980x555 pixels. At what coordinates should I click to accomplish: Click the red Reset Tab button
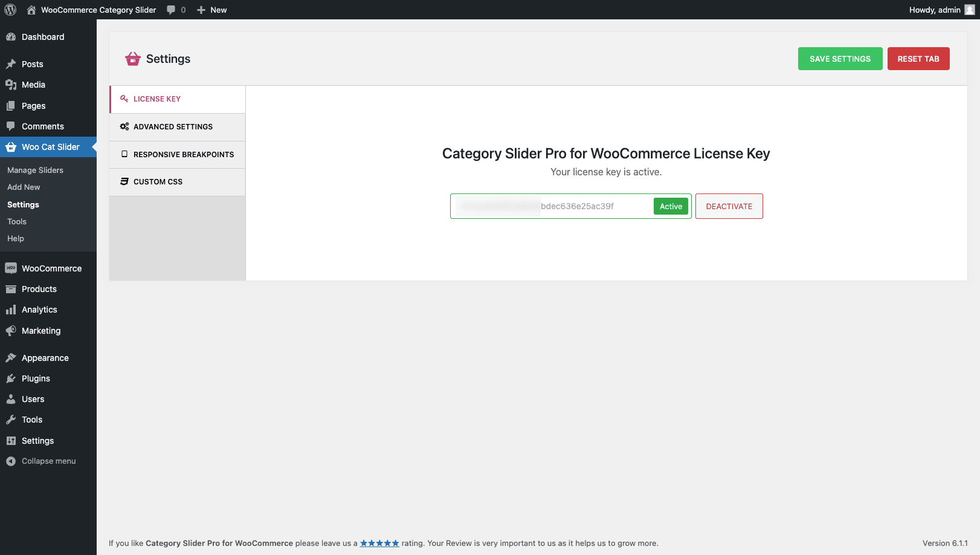pos(918,59)
